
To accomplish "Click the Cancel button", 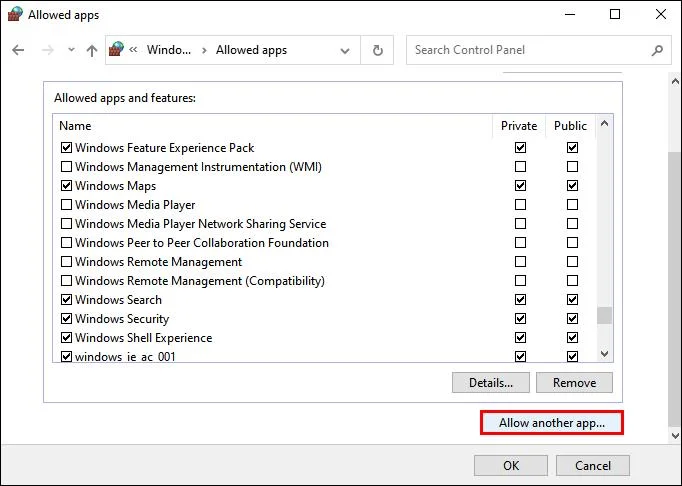I will click(x=593, y=466).
